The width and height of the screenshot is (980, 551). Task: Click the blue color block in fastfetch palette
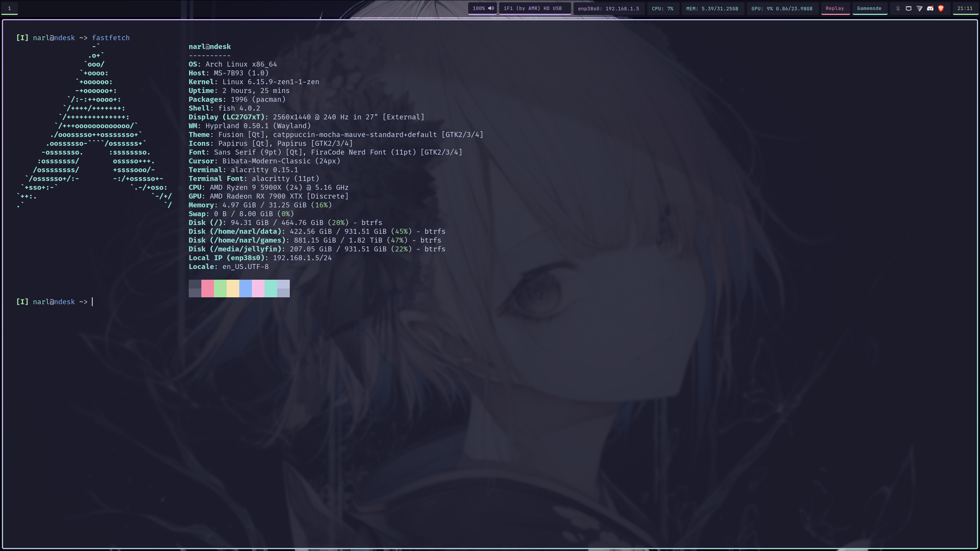pos(245,289)
